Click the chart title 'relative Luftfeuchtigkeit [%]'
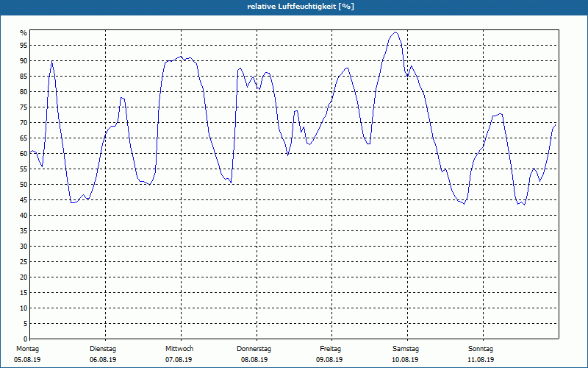The width and height of the screenshot is (588, 368). 301,7
